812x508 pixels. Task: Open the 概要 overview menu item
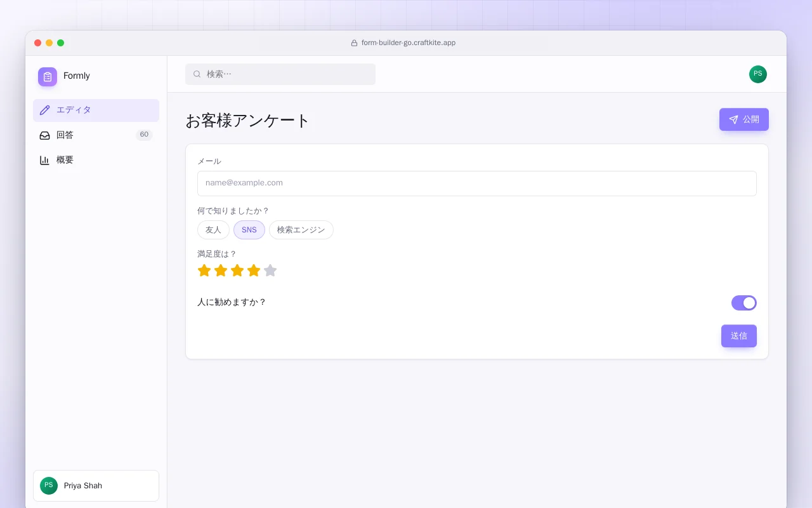click(96, 160)
